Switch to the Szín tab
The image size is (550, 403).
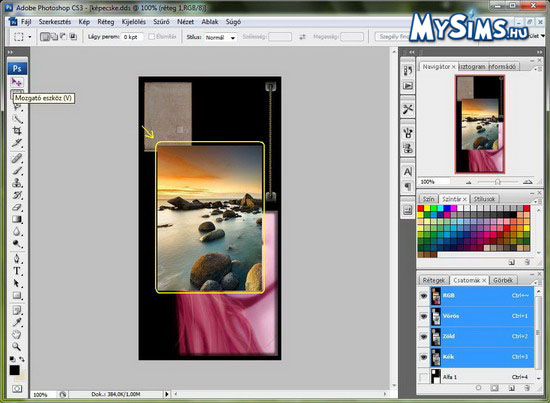[428, 199]
